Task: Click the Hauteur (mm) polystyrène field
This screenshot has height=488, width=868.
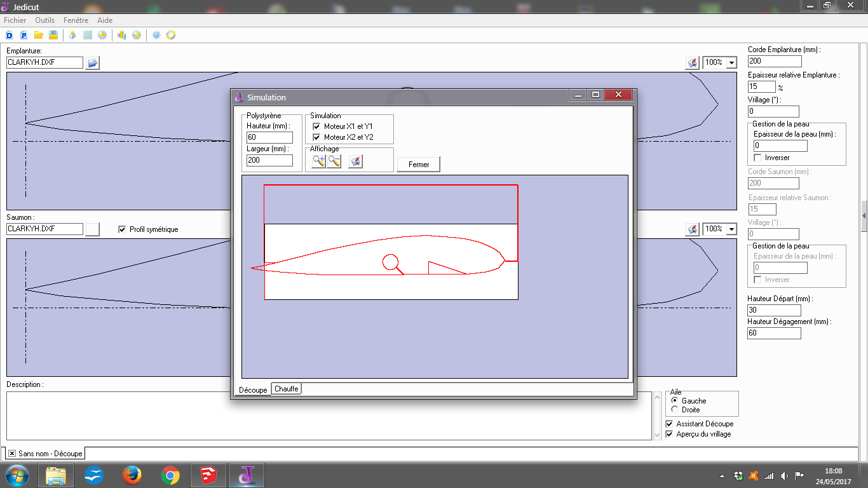Action: tap(269, 137)
